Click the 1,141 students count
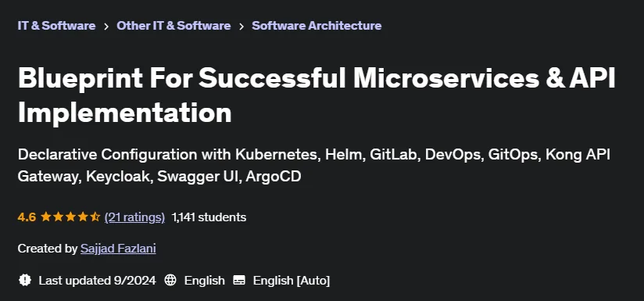 (209, 217)
